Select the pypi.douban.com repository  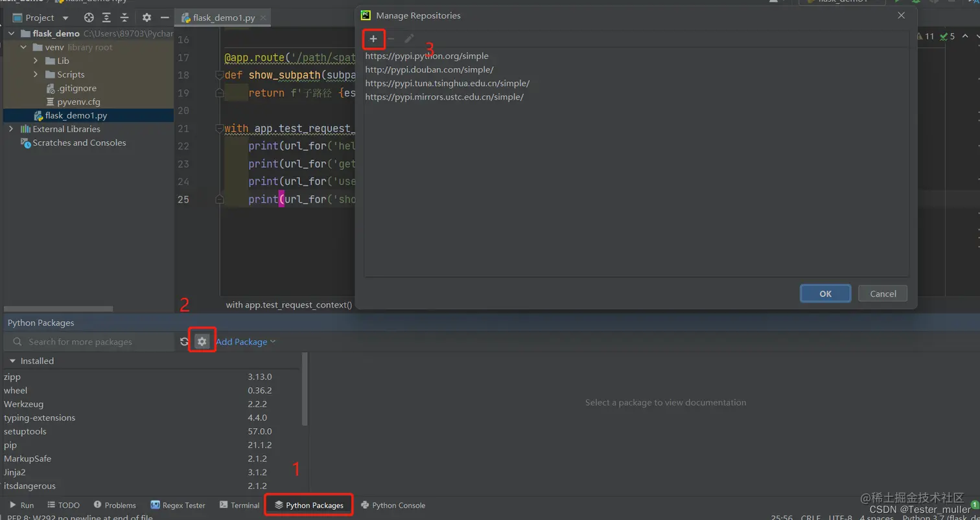(429, 70)
